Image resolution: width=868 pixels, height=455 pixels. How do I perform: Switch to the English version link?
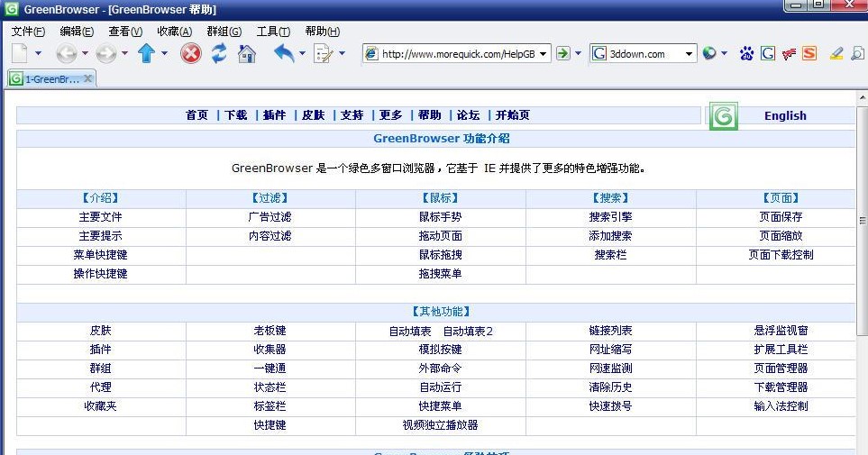click(x=785, y=115)
